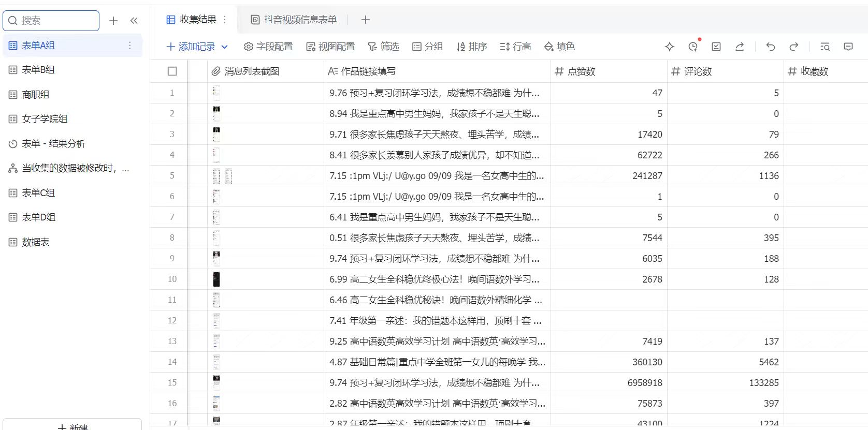Open the comments speech bubble icon
This screenshot has width=868, height=430.
(x=848, y=47)
